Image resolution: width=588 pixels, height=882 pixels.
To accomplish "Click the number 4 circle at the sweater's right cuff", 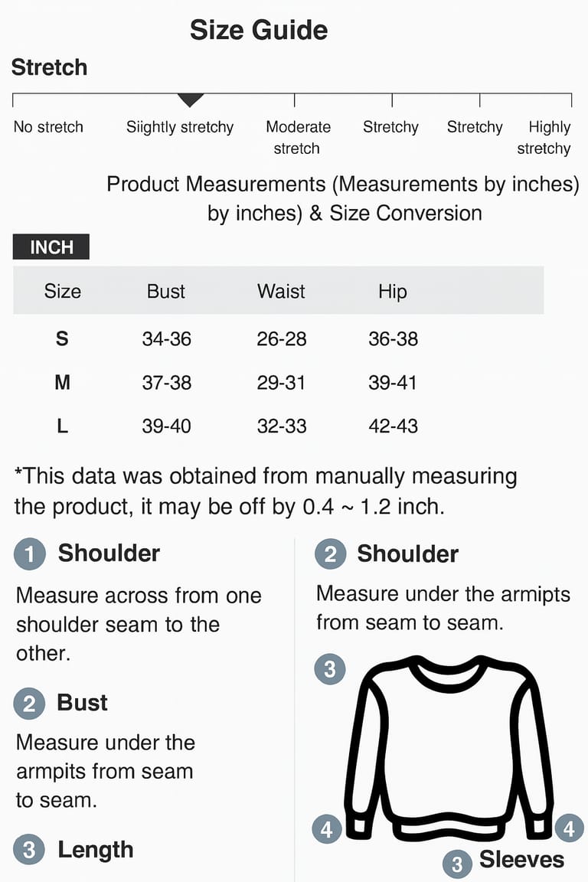I will (569, 828).
